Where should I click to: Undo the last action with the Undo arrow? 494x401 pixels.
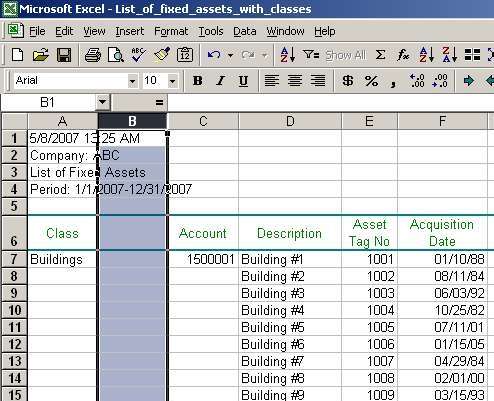coord(214,54)
